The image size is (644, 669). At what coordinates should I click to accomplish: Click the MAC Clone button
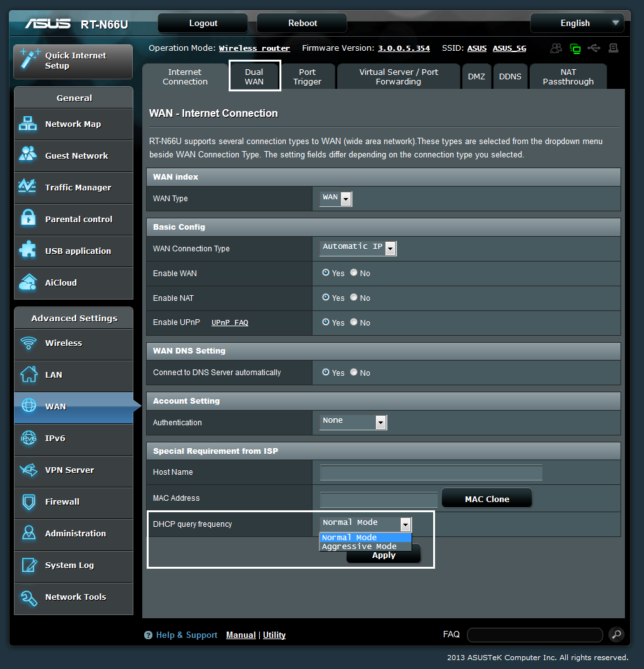[x=486, y=498]
